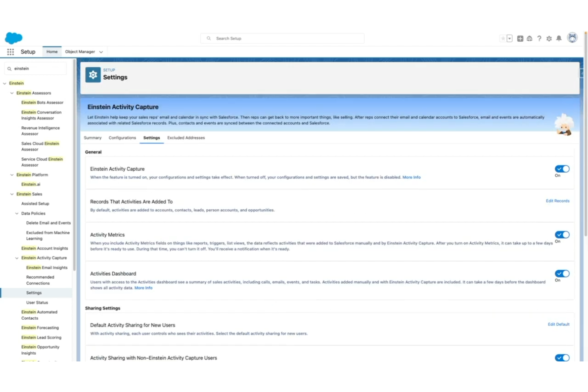
Task: Toggle the Activities Dashboard switch
Action: click(x=562, y=274)
